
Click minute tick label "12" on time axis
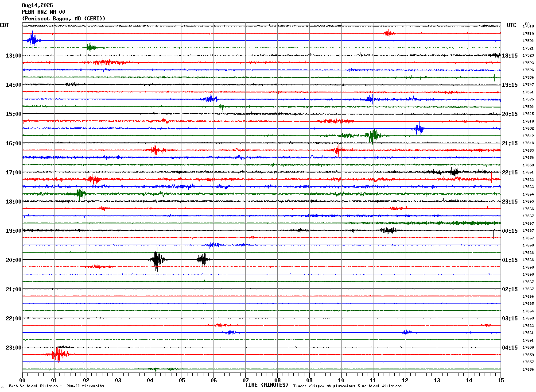pos(405,380)
